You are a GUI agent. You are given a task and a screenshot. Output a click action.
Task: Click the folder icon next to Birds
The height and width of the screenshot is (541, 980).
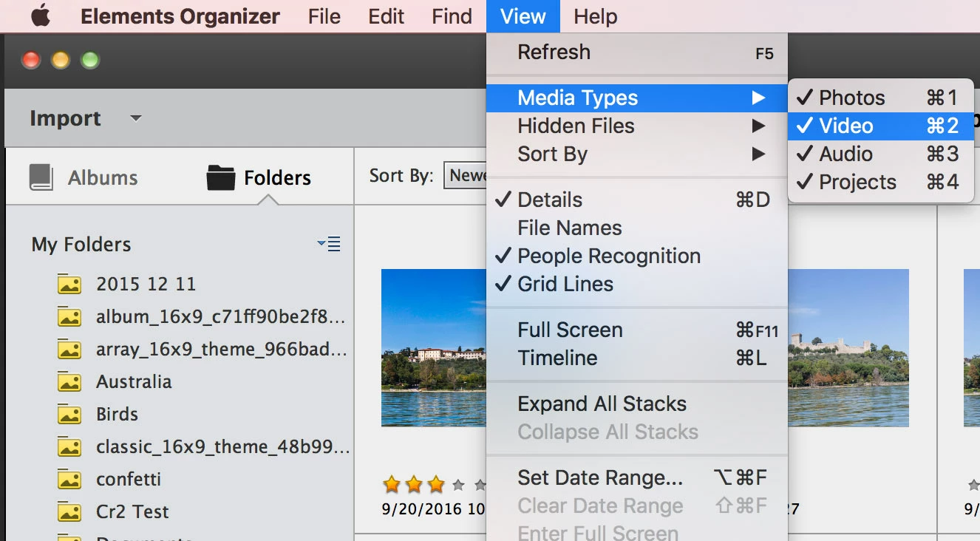(69, 415)
